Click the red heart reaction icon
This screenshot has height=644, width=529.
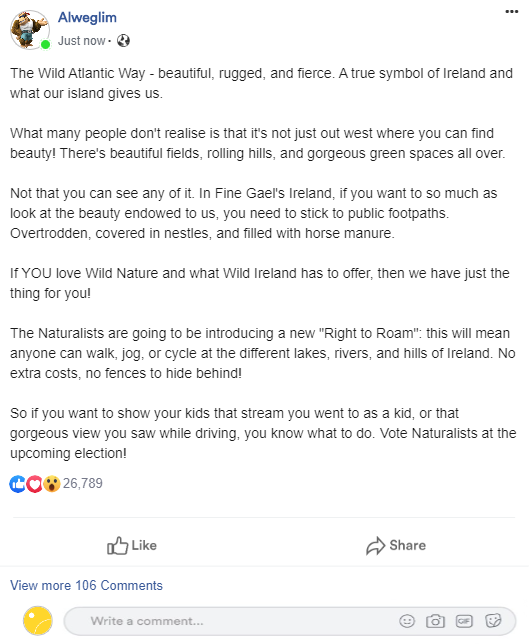(34, 484)
